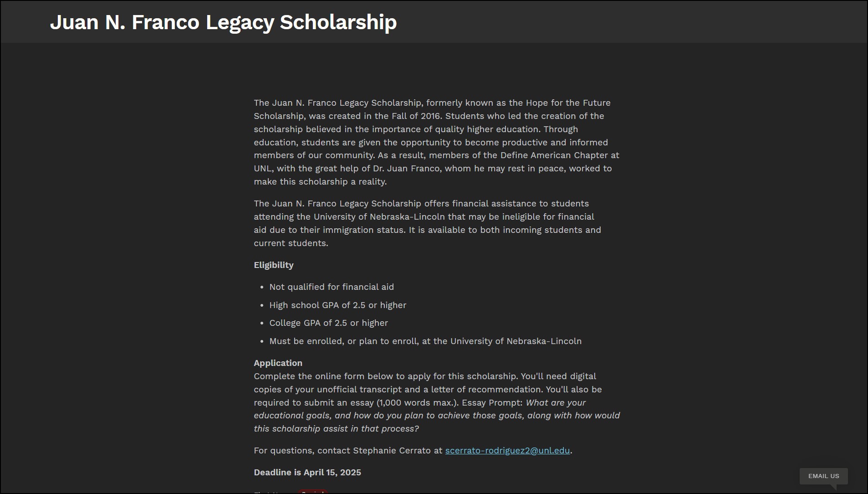Click the College GPA requirement bullet

click(328, 323)
